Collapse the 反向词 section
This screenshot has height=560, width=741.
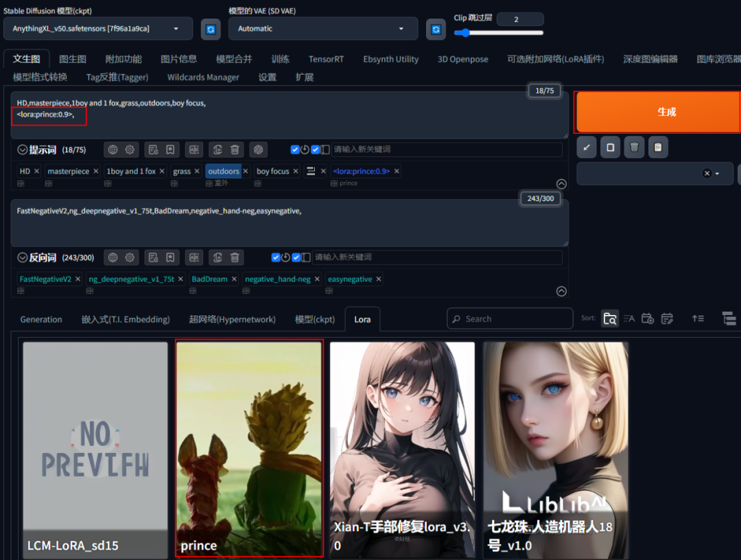click(22, 257)
